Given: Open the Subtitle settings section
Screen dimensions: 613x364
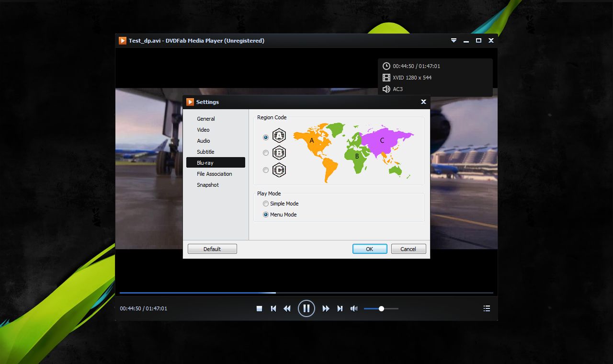Looking at the screenshot, I should (x=216, y=152).
